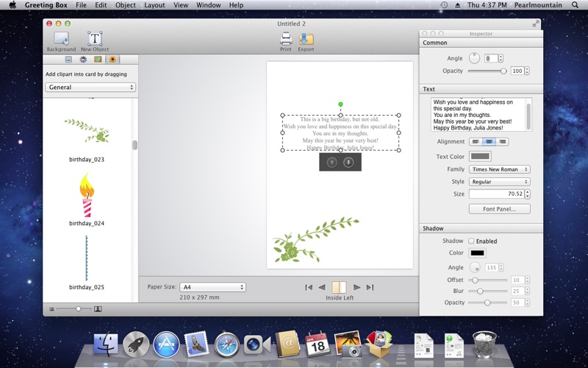Open the General clipart category dropdown
Viewport: 588px width, 368px height.
[x=90, y=87]
